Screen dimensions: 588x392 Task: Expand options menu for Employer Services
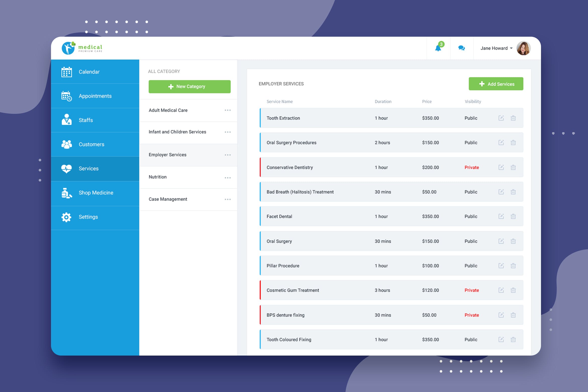click(228, 155)
